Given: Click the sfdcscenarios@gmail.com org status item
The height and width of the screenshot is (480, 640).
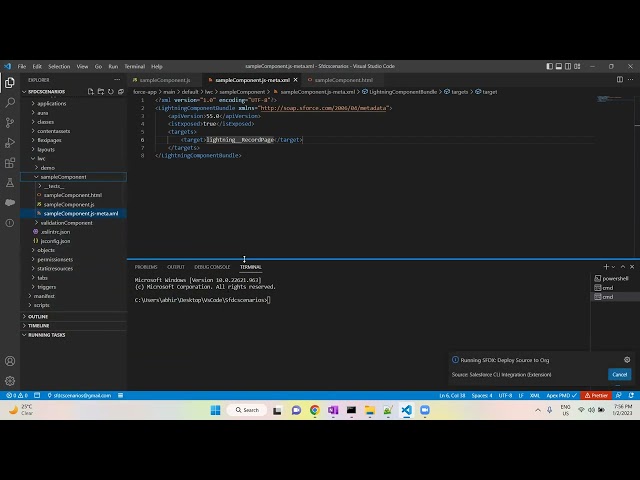Looking at the screenshot, I should pos(79,396).
